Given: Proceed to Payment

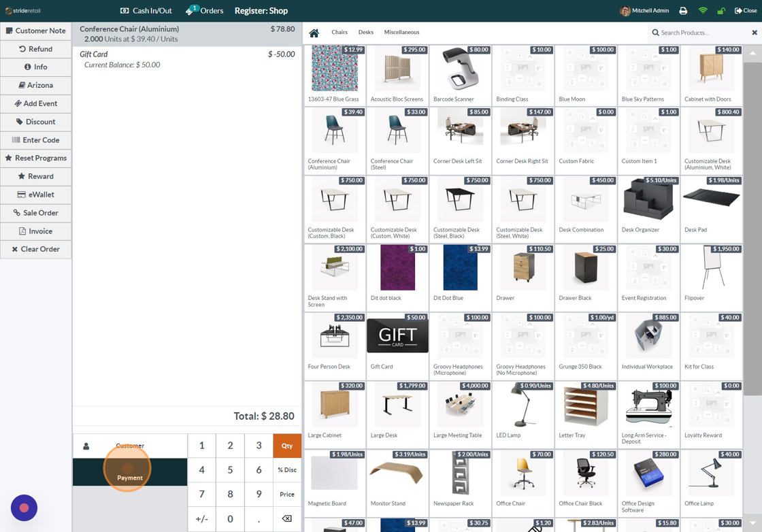Looking at the screenshot, I should click(130, 471).
